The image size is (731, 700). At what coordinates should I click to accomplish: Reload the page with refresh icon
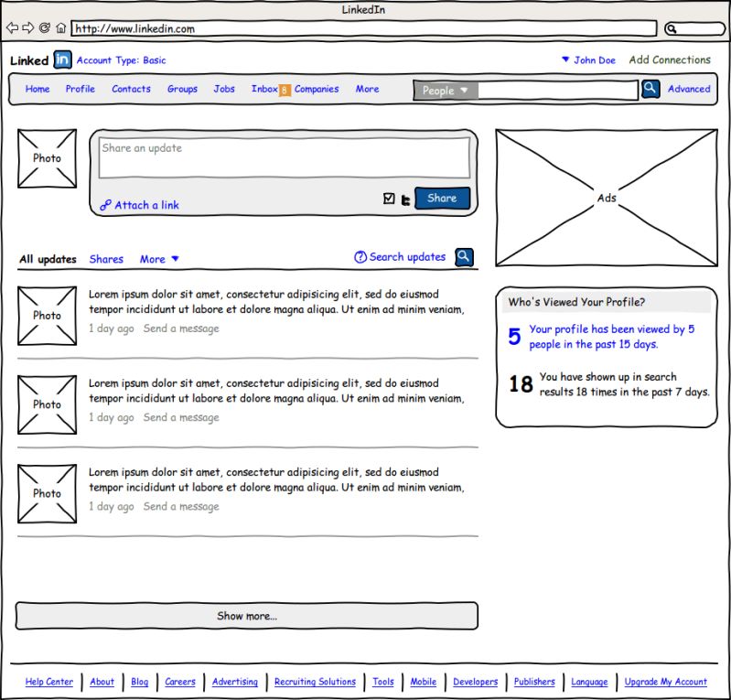pyautogui.click(x=45, y=28)
